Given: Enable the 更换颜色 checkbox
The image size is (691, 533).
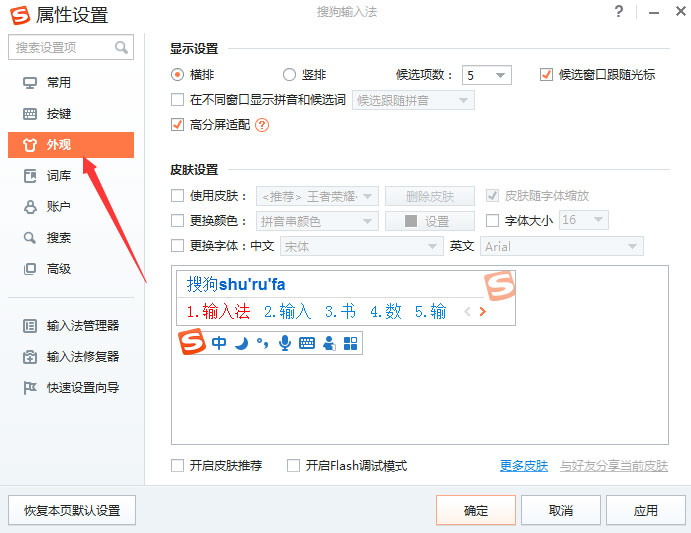Looking at the screenshot, I should tap(177, 220).
